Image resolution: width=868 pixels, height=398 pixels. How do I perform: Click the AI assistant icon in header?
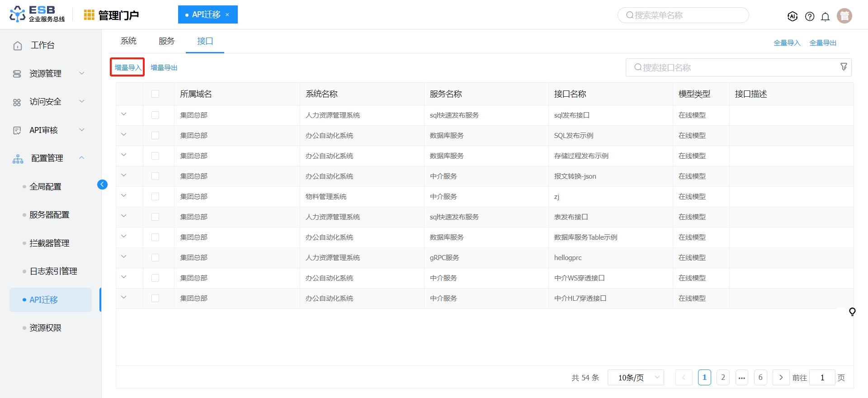tap(792, 16)
